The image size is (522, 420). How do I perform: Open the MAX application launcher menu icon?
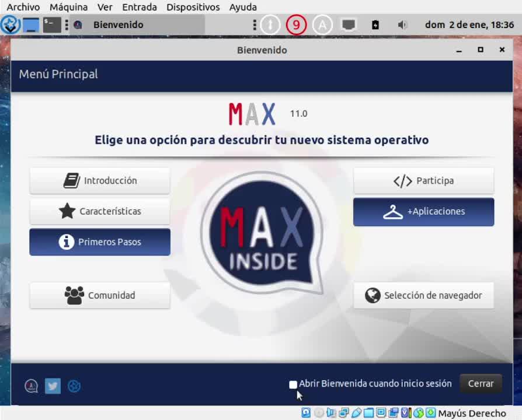pos(10,25)
